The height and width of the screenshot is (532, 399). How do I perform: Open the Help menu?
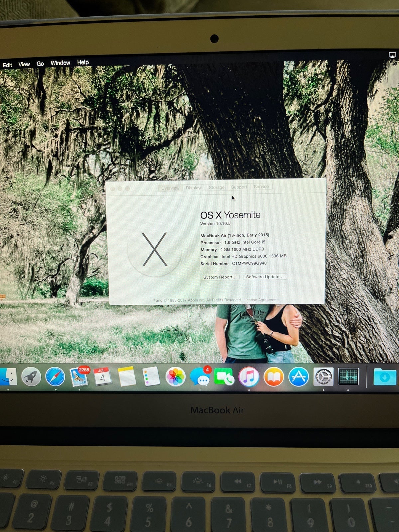point(83,62)
